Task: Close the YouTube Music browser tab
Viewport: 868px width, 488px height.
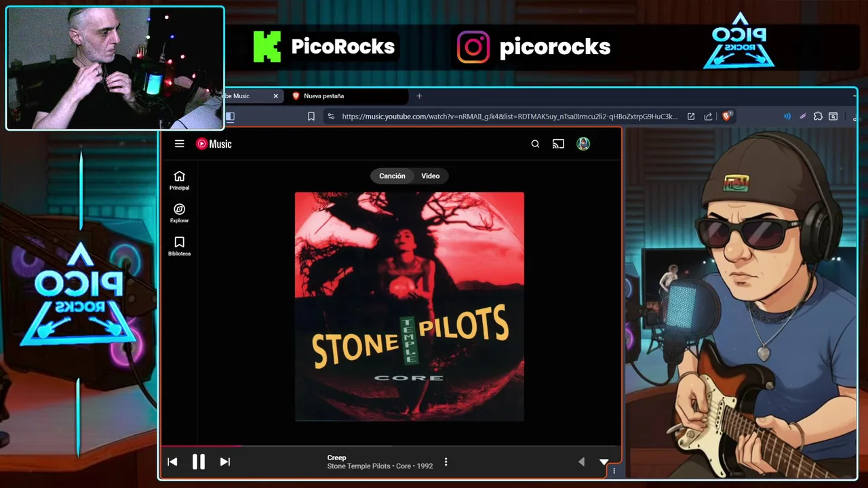Action: (x=275, y=96)
